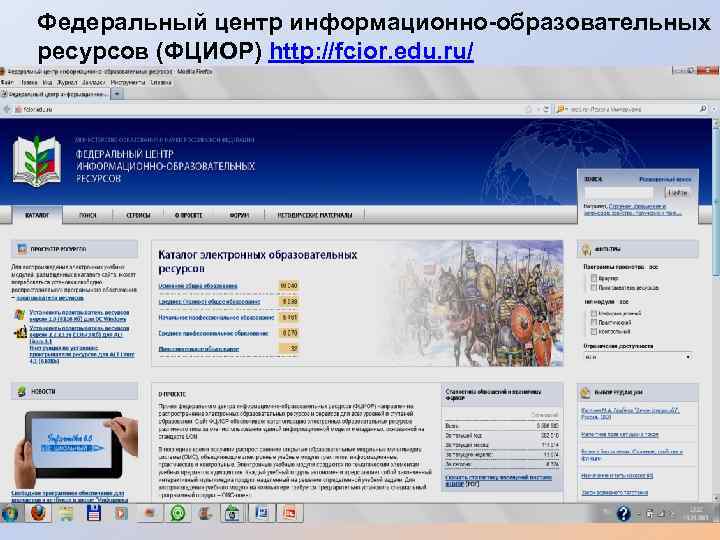This screenshot has width=720, height=540.
Task: Click the FCIOR book-and-flag site logo
Action: 37,161
